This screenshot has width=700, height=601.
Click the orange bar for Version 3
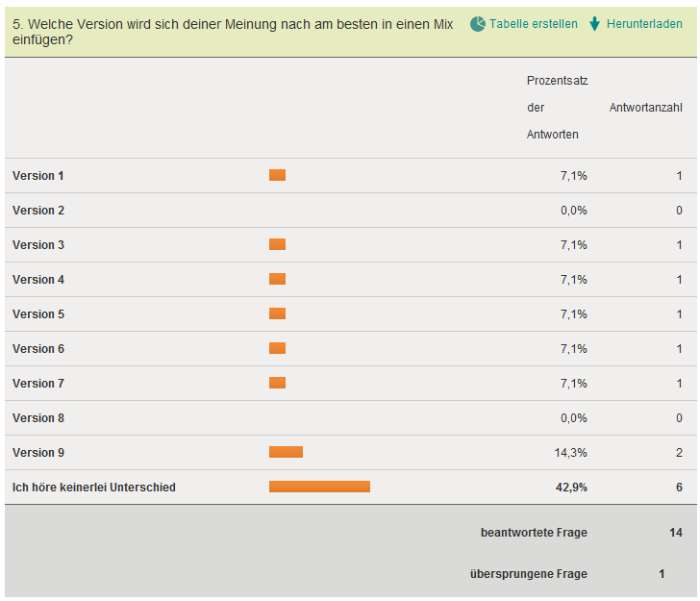277,244
